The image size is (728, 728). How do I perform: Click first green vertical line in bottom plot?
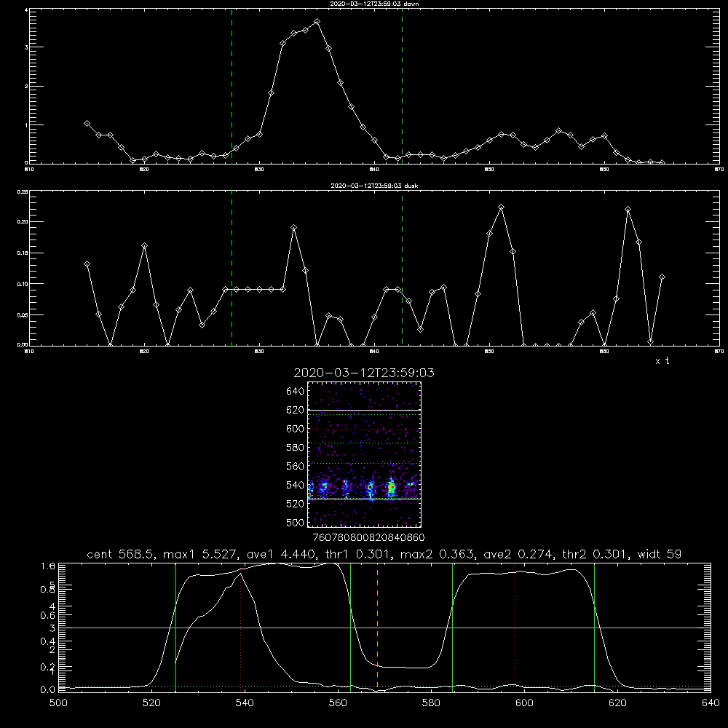pos(175,627)
